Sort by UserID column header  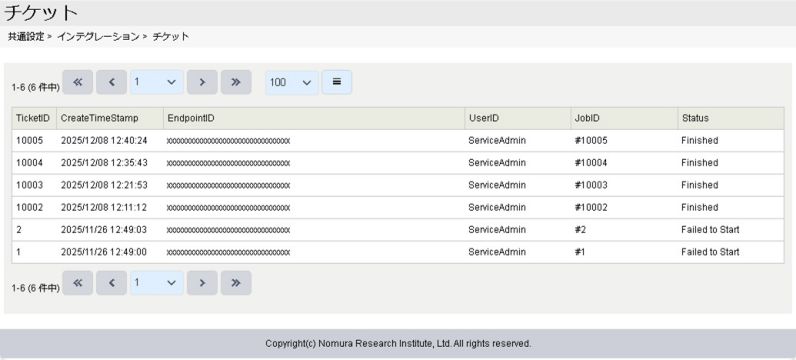point(518,118)
